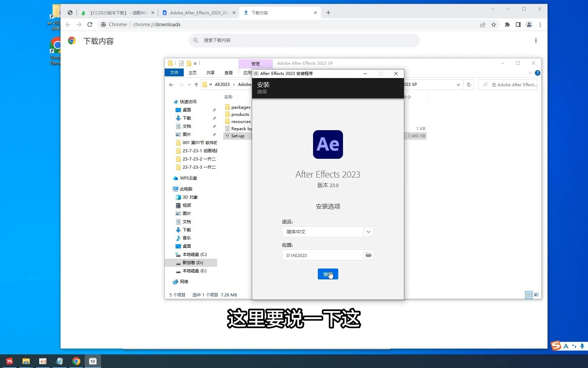Image resolution: width=588 pixels, height=368 pixels.
Task: Click the Sogou input icon in the system tray
Action: tap(556, 346)
